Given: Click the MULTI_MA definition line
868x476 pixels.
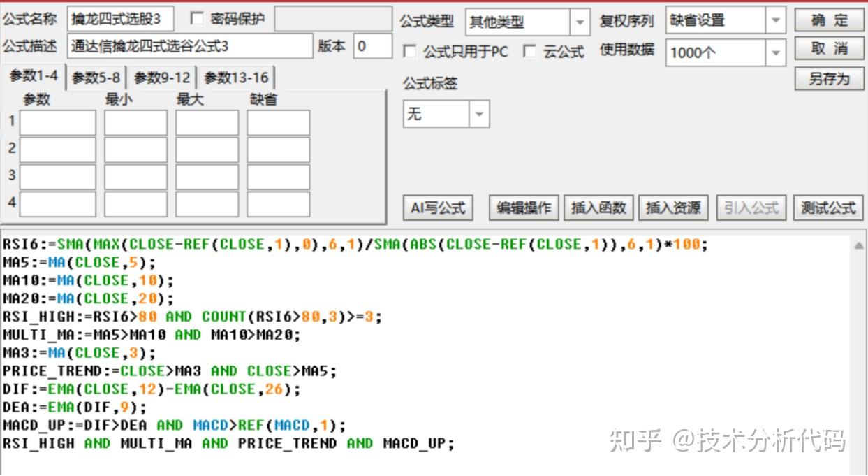Looking at the screenshot, I should 152,335.
